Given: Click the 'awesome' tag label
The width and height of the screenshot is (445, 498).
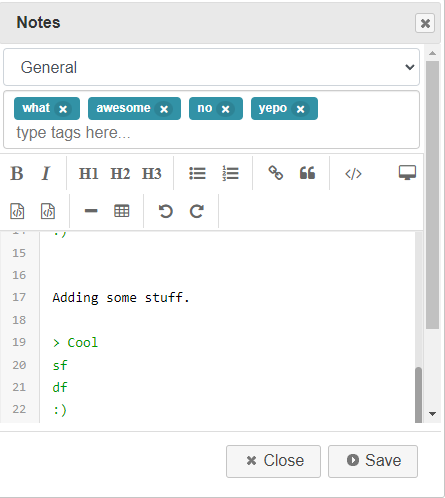Looking at the screenshot, I should coord(123,108).
